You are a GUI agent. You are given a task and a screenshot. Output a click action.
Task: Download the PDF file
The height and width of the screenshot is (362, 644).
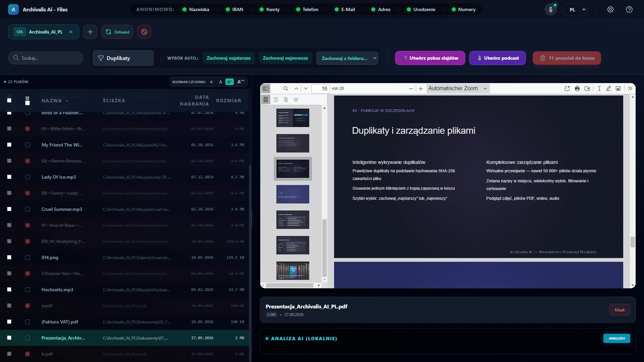coord(587,88)
